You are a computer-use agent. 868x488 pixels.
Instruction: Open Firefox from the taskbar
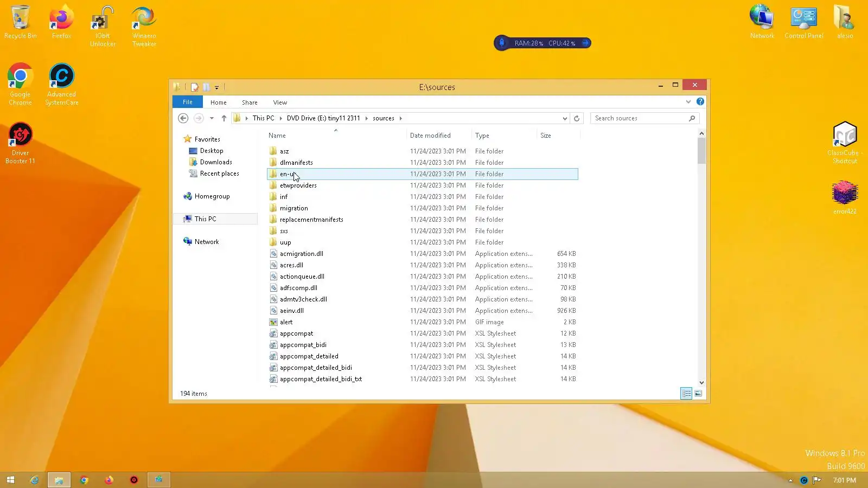(109, 480)
